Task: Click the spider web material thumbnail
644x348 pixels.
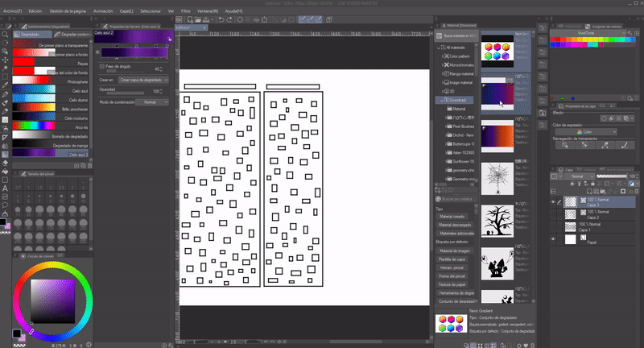Action: [497, 175]
